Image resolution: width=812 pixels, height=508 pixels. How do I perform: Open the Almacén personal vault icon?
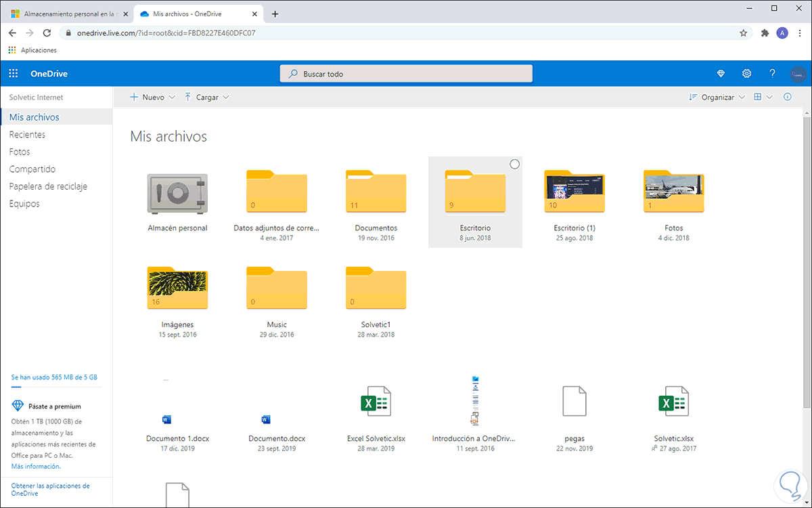pos(177,194)
